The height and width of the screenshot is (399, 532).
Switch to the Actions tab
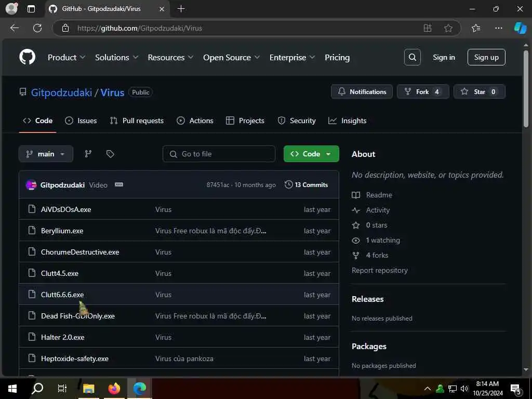click(x=195, y=121)
